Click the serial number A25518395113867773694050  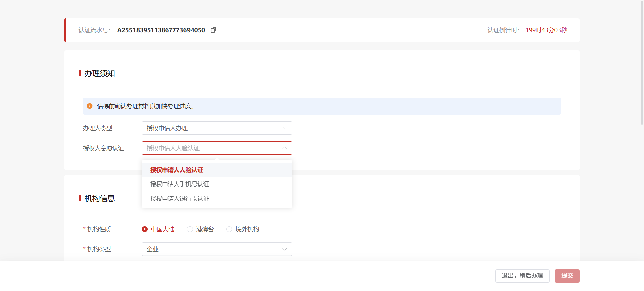[x=161, y=30]
